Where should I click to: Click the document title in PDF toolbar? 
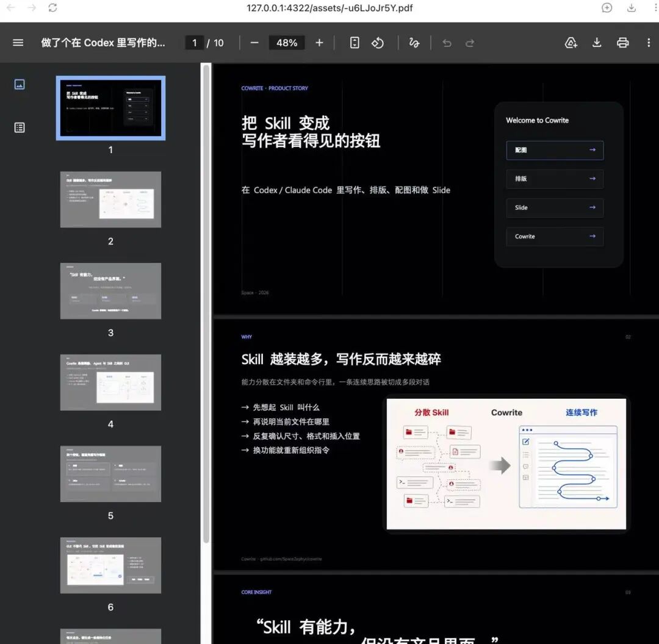click(103, 43)
